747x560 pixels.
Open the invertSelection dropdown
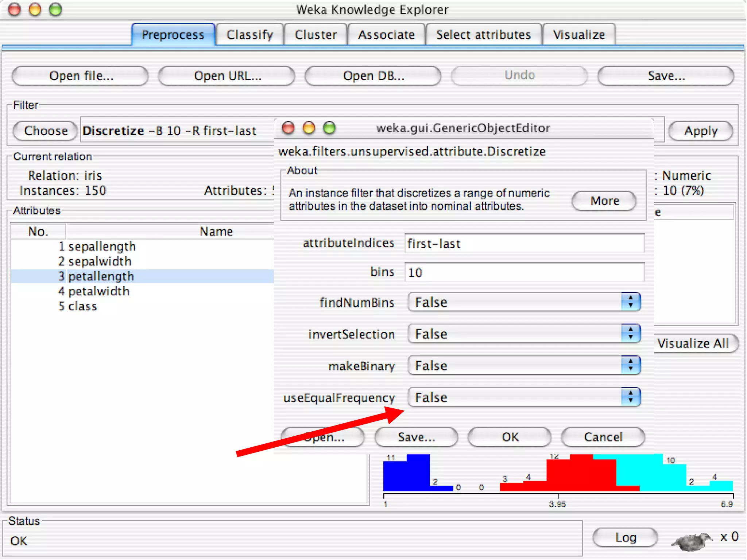click(x=524, y=334)
